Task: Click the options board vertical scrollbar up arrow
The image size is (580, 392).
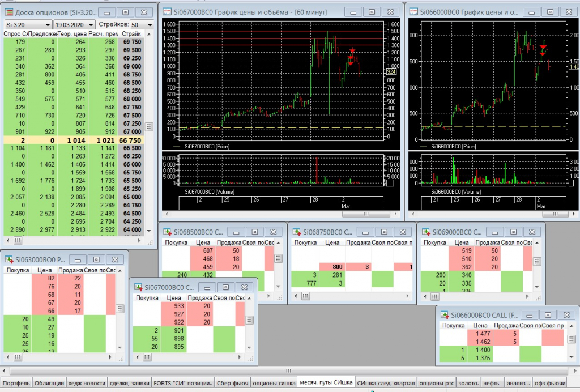Action: (149, 34)
